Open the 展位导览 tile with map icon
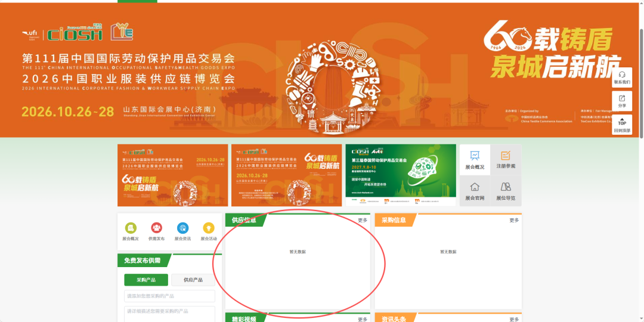Viewport: 644px width, 322px height. point(506,191)
